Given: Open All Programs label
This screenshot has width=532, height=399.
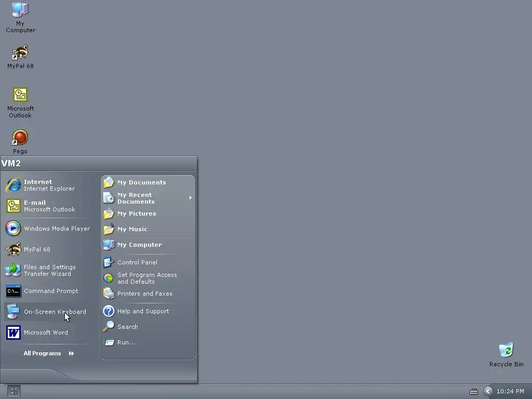Looking at the screenshot, I should click(x=43, y=353).
